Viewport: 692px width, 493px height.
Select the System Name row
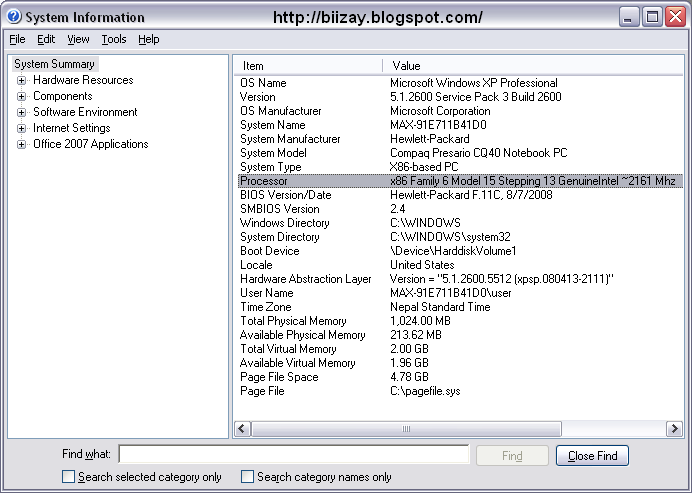[x=459, y=125]
